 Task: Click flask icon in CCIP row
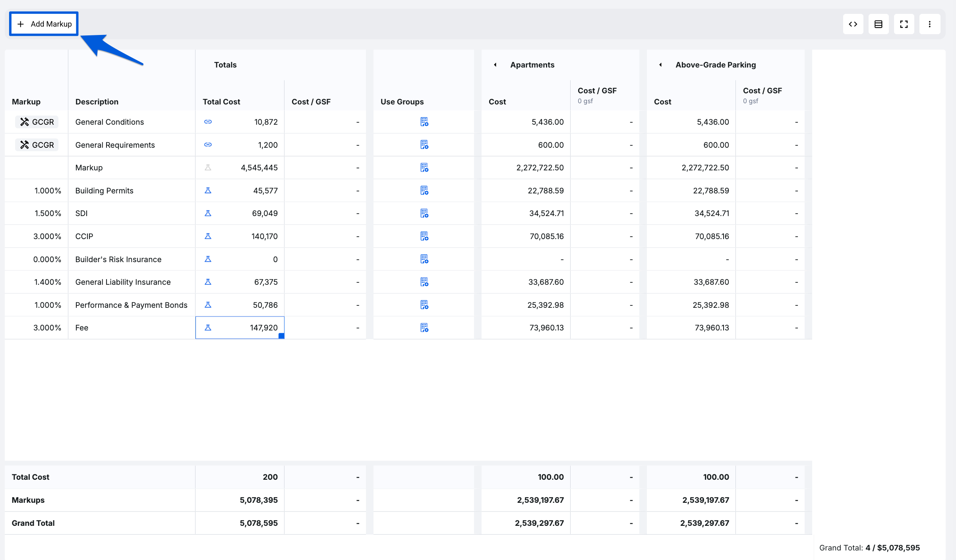[208, 236]
